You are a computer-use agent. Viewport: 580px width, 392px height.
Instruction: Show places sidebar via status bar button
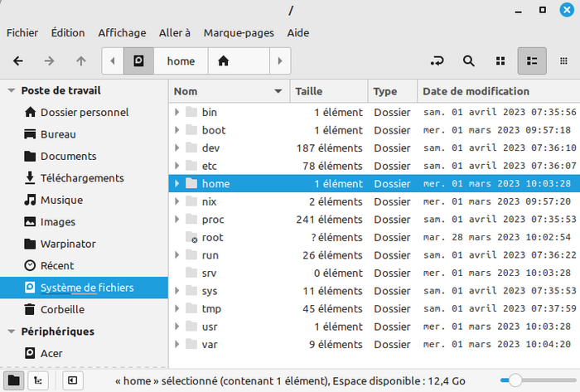coord(13,380)
